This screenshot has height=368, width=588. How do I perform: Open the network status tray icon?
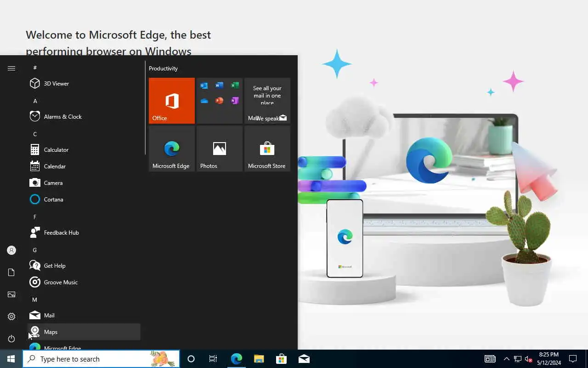pyautogui.click(x=518, y=359)
